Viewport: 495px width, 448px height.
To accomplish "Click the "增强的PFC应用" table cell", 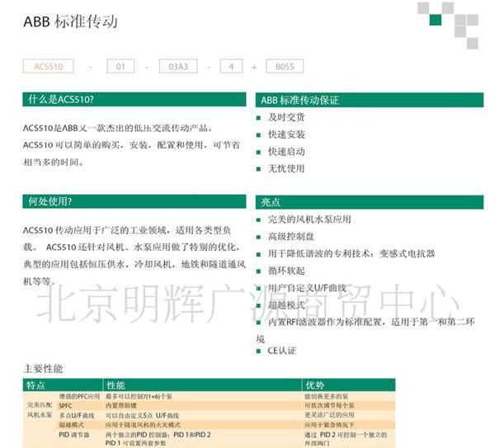I will (x=79, y=396).
